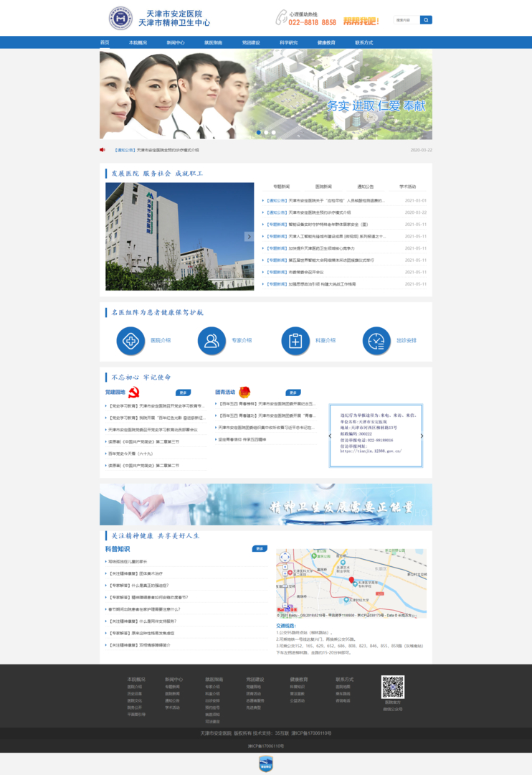Click the search input field in header

[x=406, y=20]
